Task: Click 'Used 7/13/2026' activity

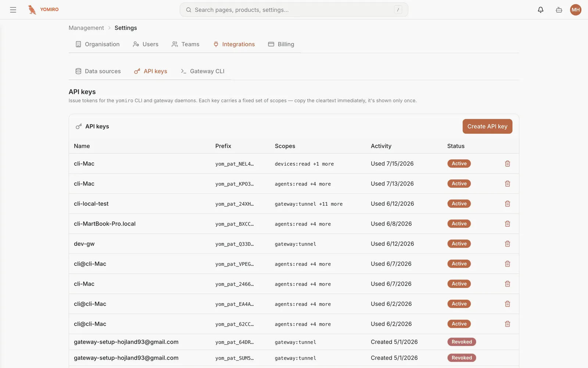Action: tap(392, 184)
